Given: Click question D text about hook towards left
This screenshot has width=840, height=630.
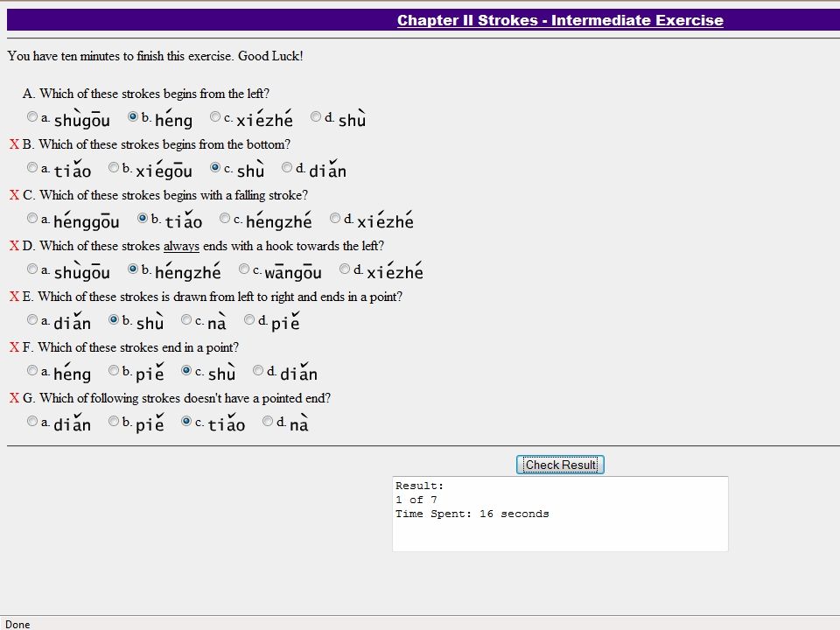Looking at the screenshot, I should click(x=204, y=246).
